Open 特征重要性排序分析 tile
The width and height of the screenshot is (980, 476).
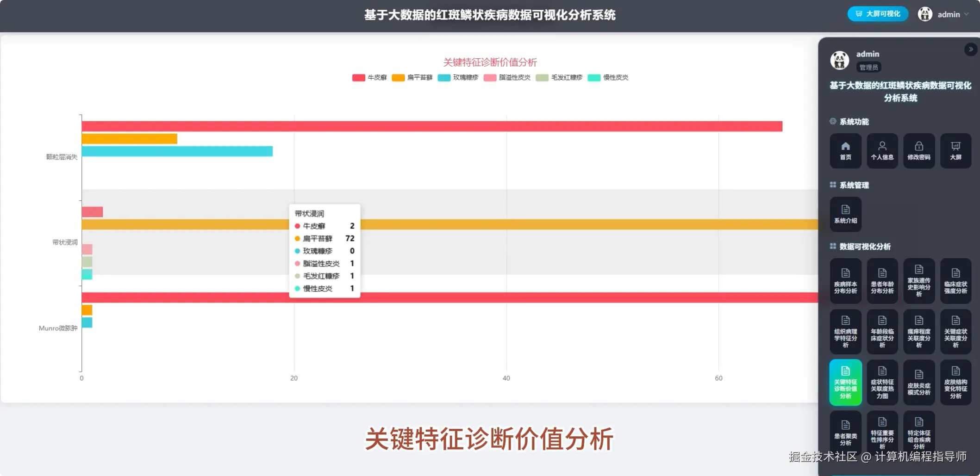pos(882,433)
